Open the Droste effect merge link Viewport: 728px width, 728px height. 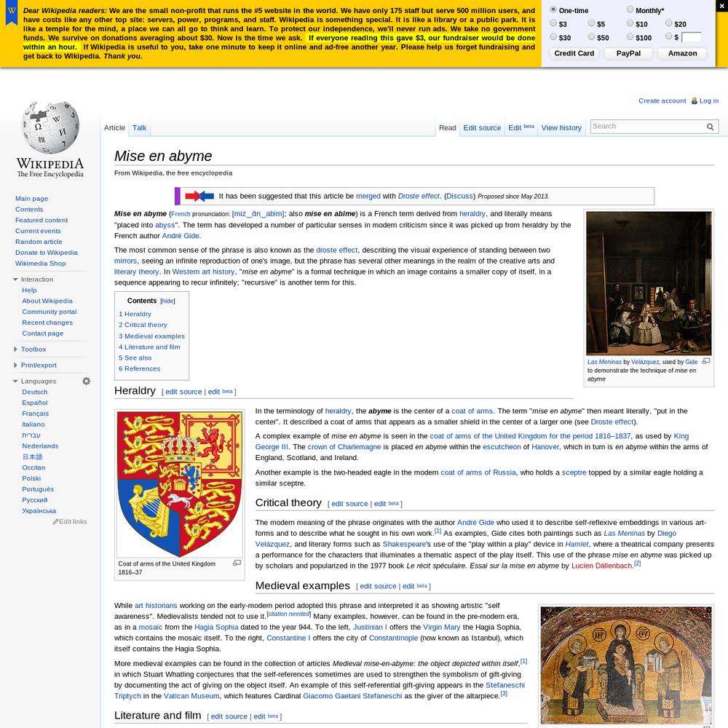[x=419, y=197]
